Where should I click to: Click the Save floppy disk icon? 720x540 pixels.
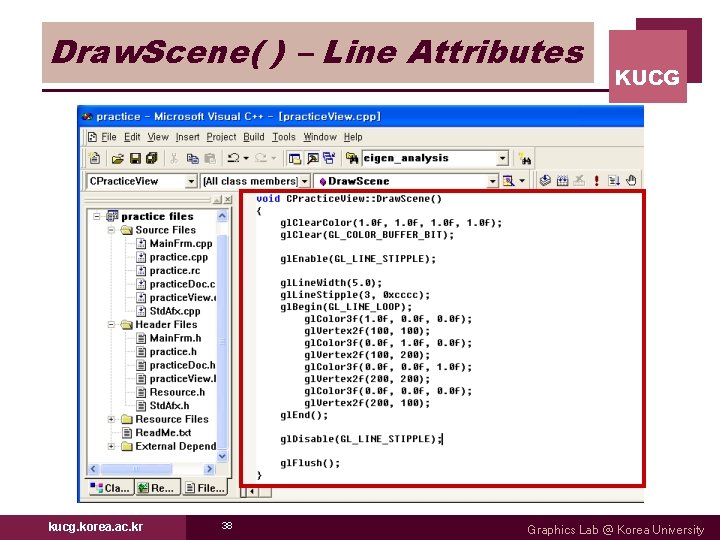(x=135, y=158)
